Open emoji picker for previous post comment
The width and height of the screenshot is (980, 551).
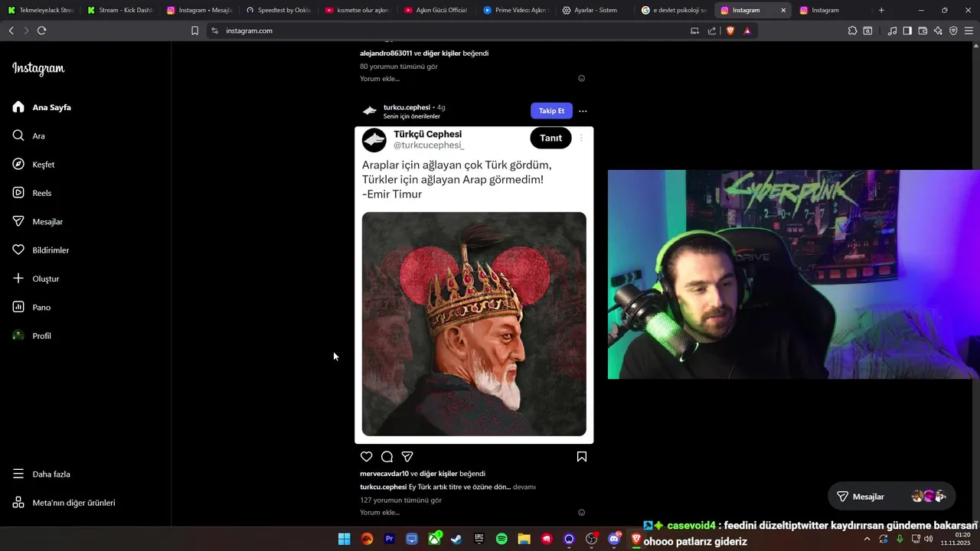coord(582,79)
